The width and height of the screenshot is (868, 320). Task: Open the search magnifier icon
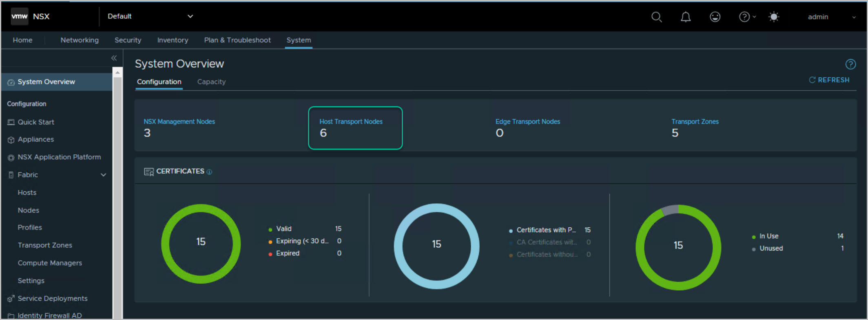click(656, 17)
